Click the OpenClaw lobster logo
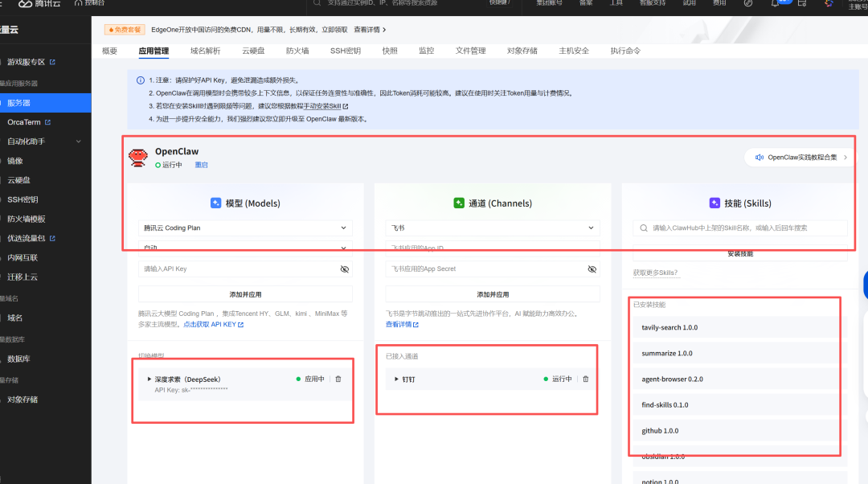Viewport: 868px width, 484px height. click(138, 158)
